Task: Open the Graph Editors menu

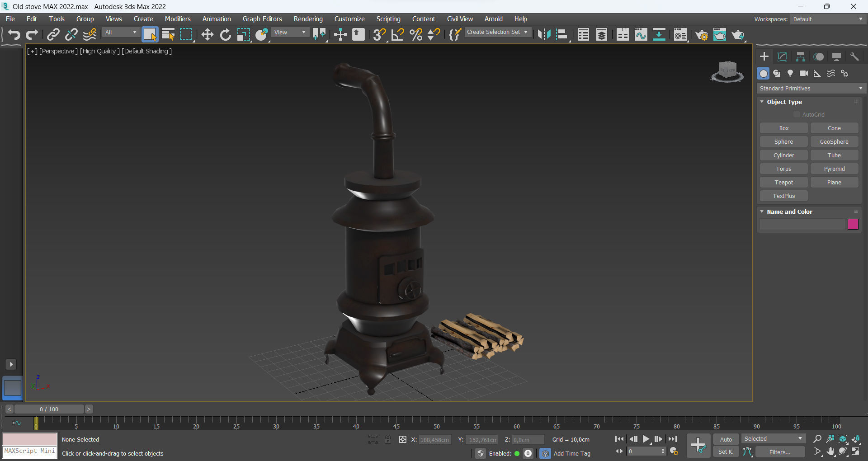Action: tap(262, 19)
